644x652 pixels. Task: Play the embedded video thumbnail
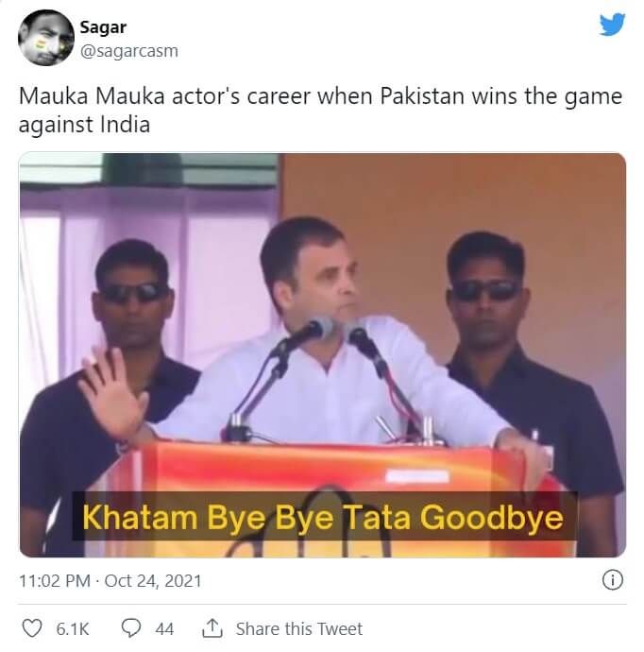tap(322, 355)
